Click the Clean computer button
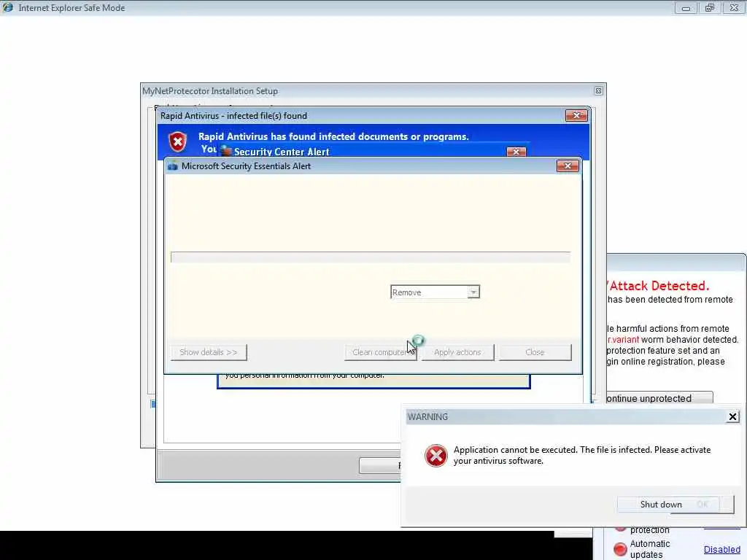 [x=380, y=352]
